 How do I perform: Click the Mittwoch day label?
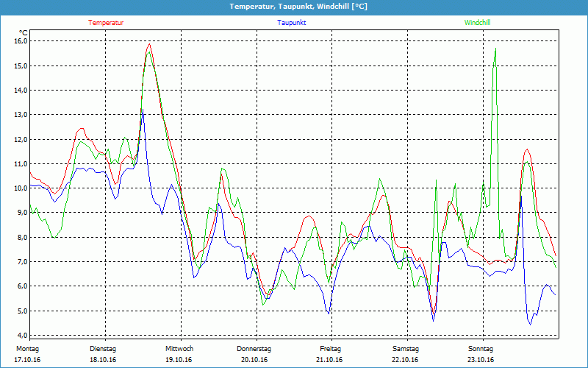(x=179, y=349)
